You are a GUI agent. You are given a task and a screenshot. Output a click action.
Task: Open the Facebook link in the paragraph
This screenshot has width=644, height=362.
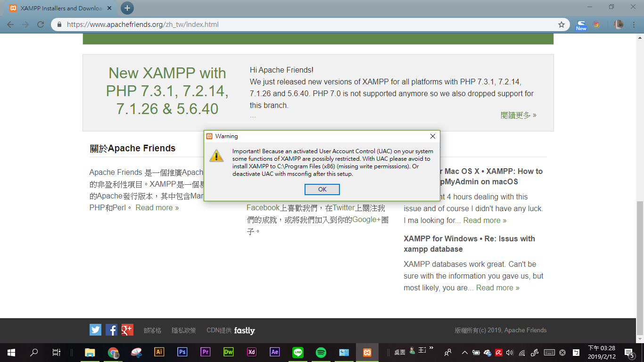[x=263, y=207]
